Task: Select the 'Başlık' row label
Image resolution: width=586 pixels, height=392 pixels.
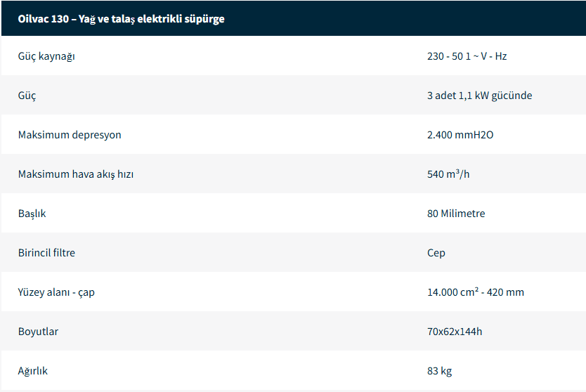Action: (32, 214)
